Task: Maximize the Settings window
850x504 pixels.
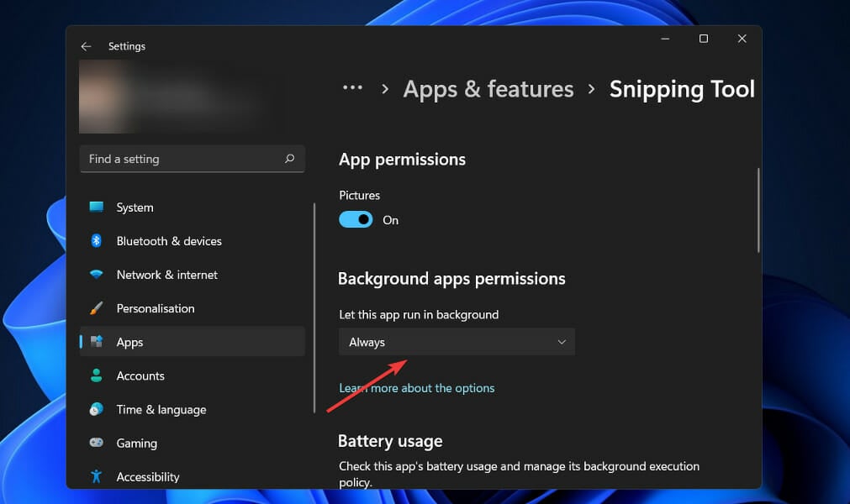Action: (704, 39)
